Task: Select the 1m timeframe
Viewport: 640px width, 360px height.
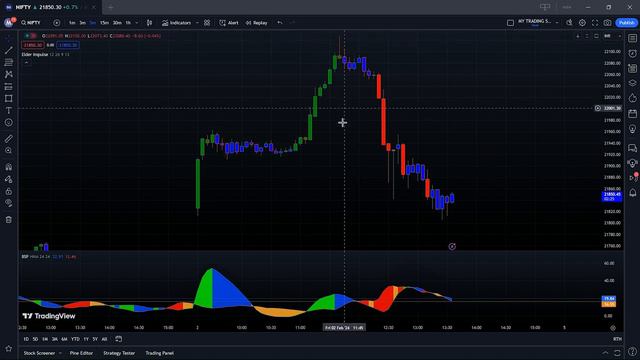Action: point(72,23)
